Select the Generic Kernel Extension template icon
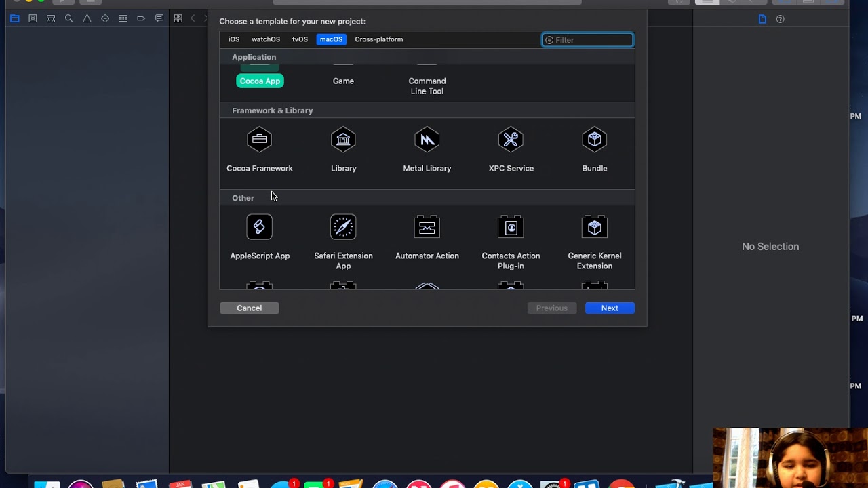This screenshot has height=488, width=868. pos(595,227)
